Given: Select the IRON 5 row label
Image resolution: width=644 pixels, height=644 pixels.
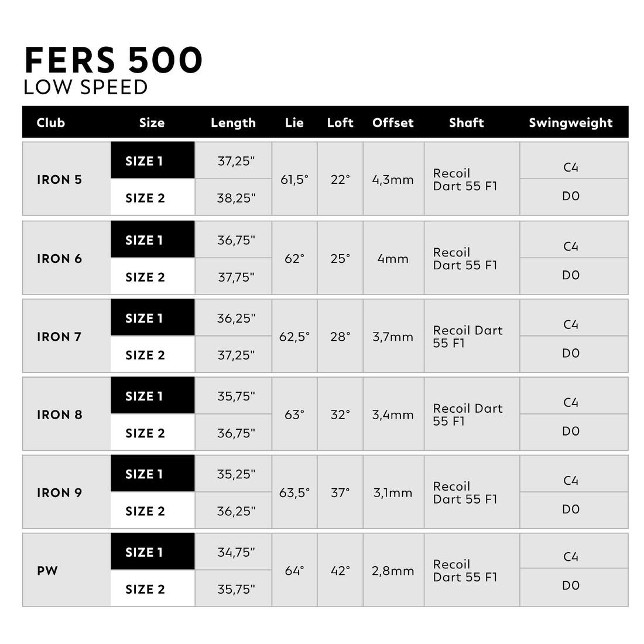Looking at the screenshot, I should coord(59,180).
